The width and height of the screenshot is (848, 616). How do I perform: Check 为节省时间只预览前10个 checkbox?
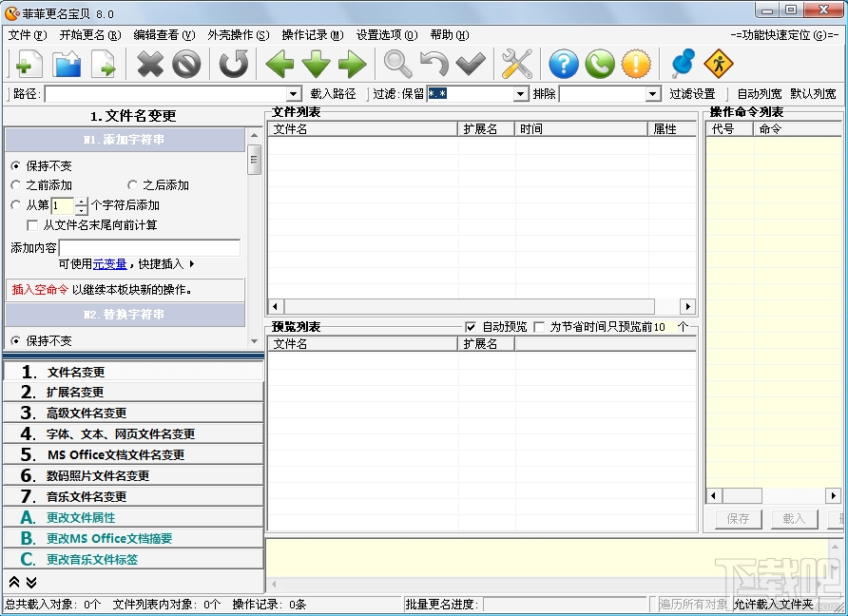pos(539,327)
